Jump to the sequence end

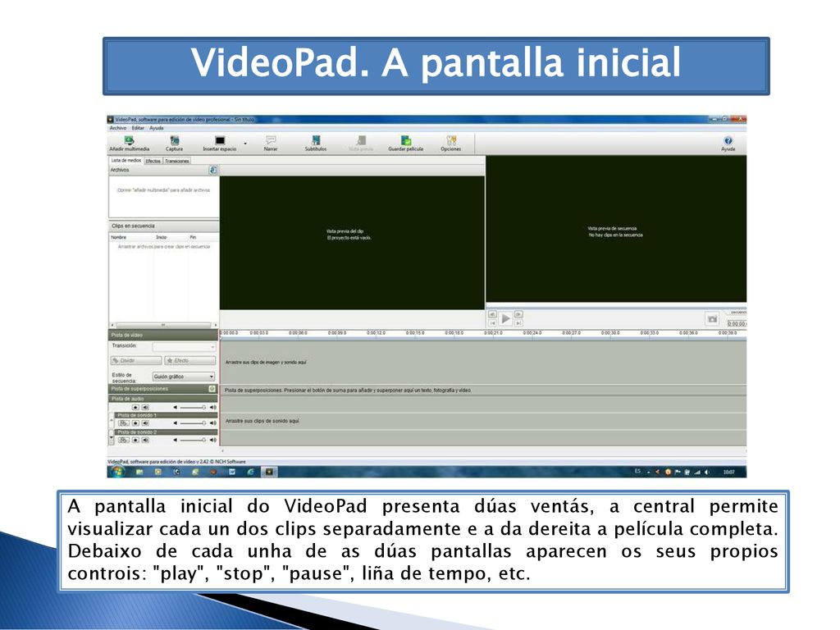[518, 323]
